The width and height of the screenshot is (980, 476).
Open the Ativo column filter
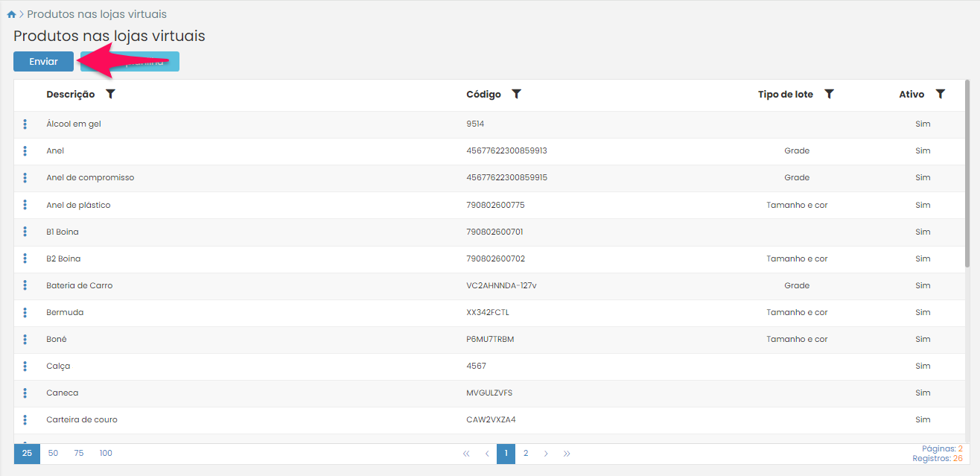[x=940, y=95]
